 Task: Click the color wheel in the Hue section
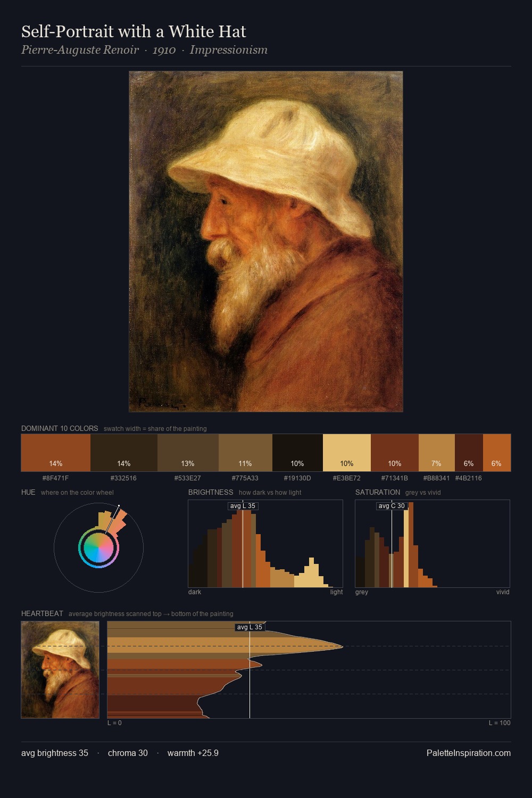pos(98,548)
